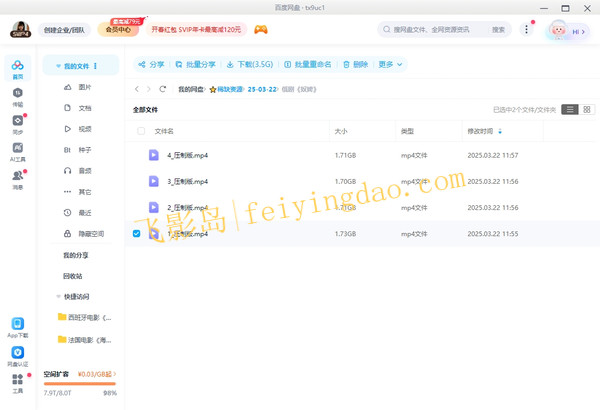Click the 批量分享 batch share button

coord(196,64)
